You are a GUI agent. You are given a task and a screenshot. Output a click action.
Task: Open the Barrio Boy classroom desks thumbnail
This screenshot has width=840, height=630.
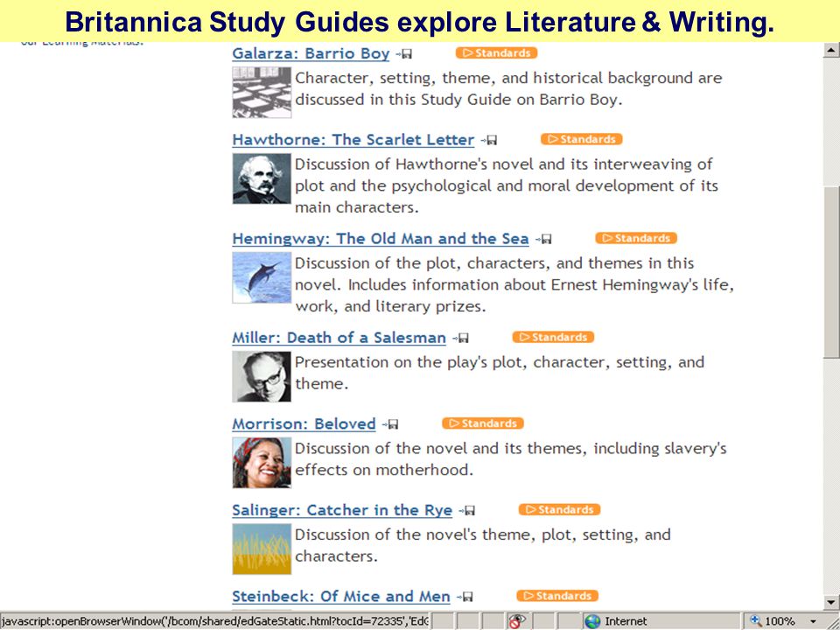coord(262,92)
